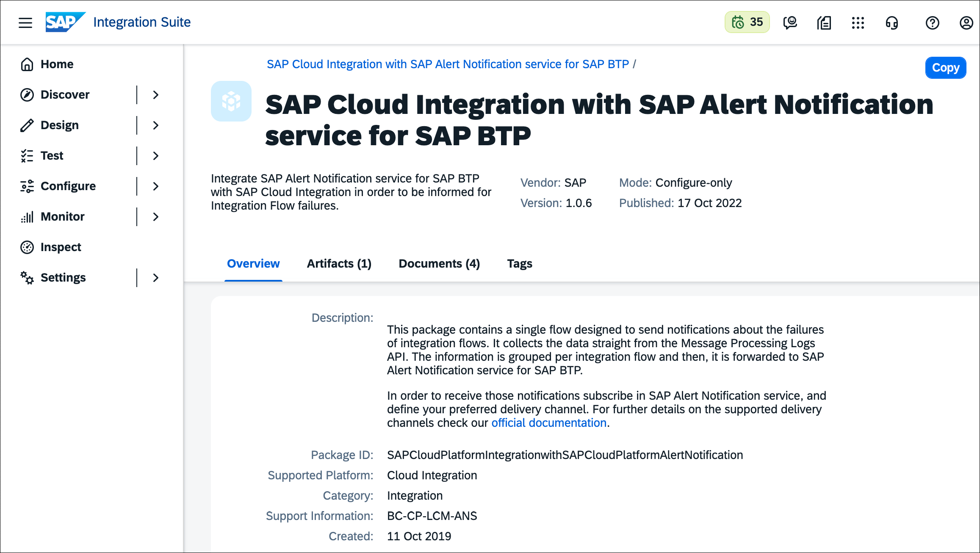The image size is (980, 553).
Task: Open the help question mark icon
Action: [932, 22]
